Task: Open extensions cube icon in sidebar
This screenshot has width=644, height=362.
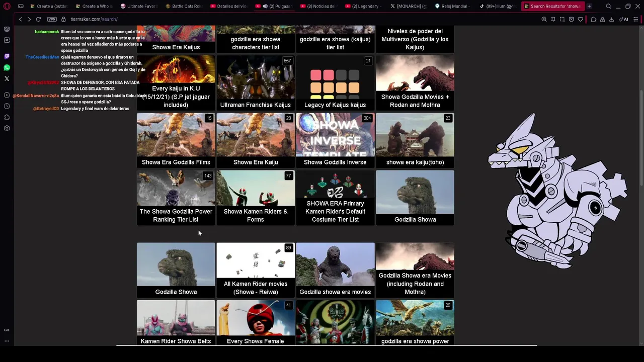Action: pos(7,117)
